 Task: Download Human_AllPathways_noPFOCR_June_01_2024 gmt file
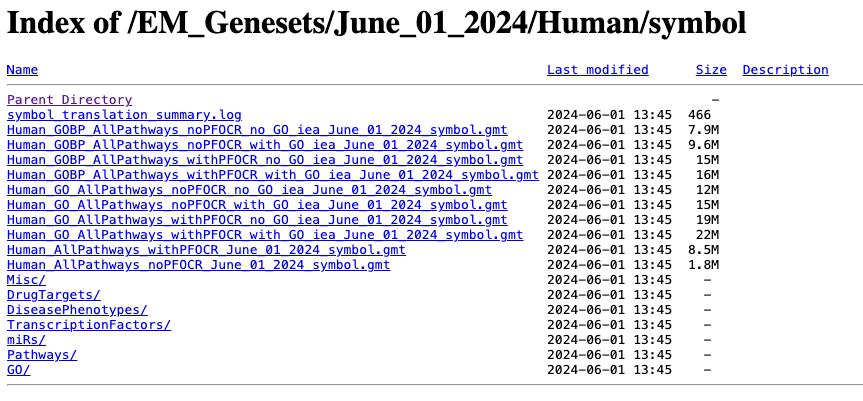(x=198, y=265)
